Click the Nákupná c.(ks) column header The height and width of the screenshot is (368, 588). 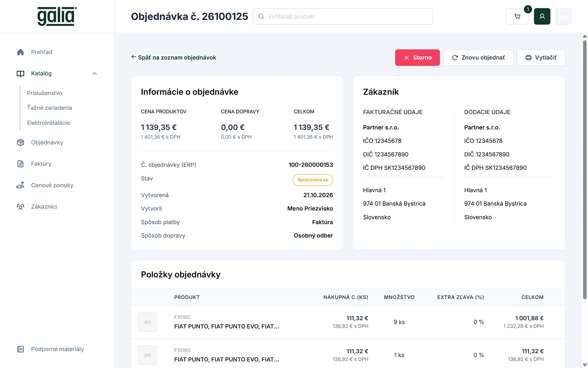coord(346,297)
